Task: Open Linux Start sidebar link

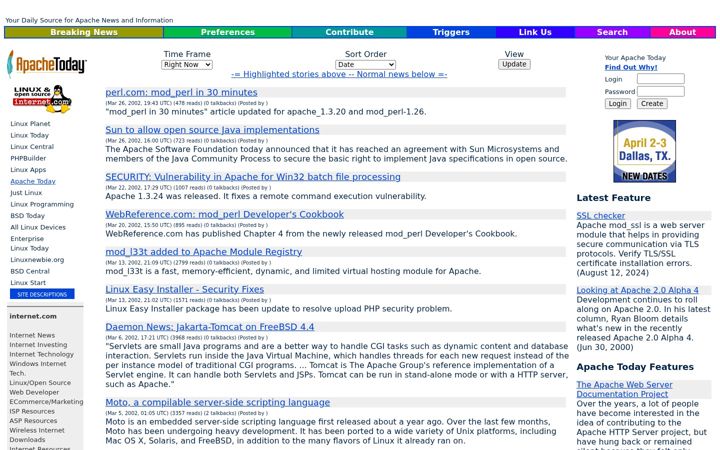Action: tap(28, 283)
